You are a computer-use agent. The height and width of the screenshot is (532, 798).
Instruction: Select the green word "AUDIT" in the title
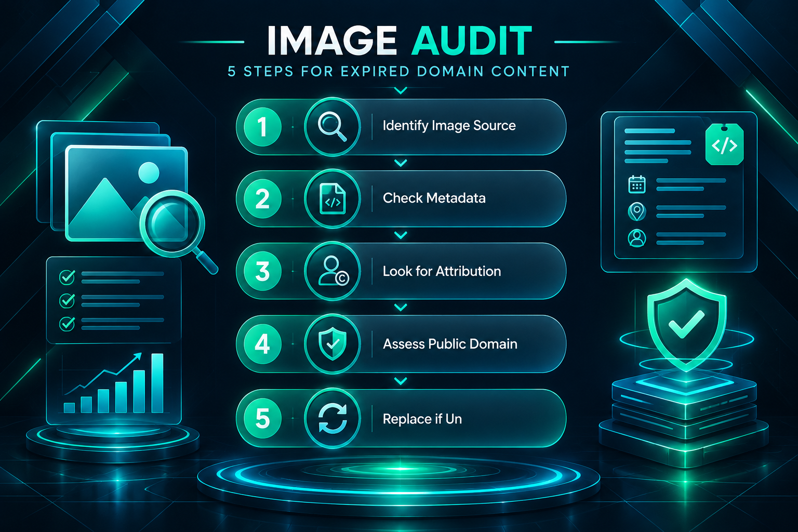[472, 41]
